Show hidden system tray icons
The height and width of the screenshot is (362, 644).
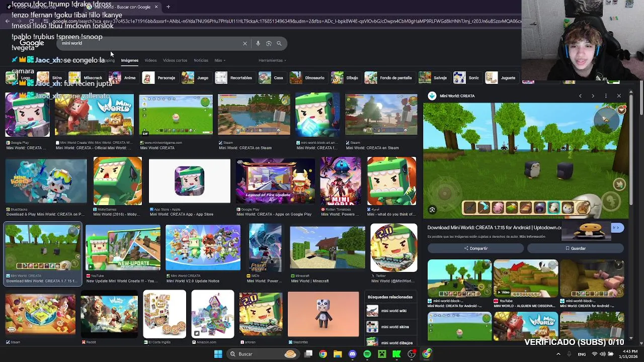558,354
